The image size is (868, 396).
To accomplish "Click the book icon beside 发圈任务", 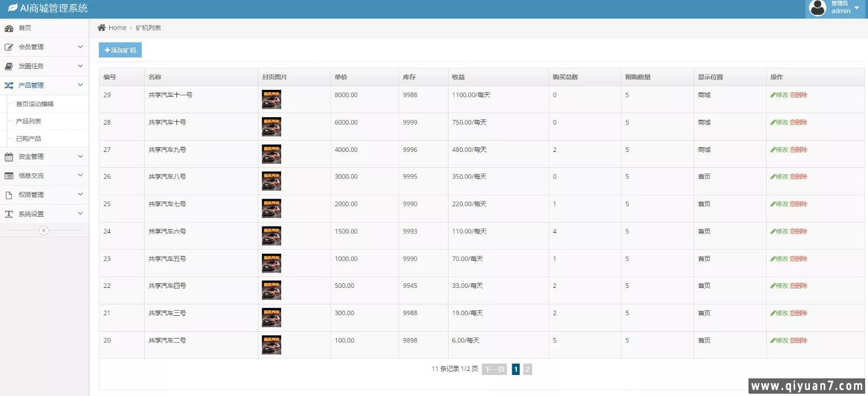I will coord(9,66).
